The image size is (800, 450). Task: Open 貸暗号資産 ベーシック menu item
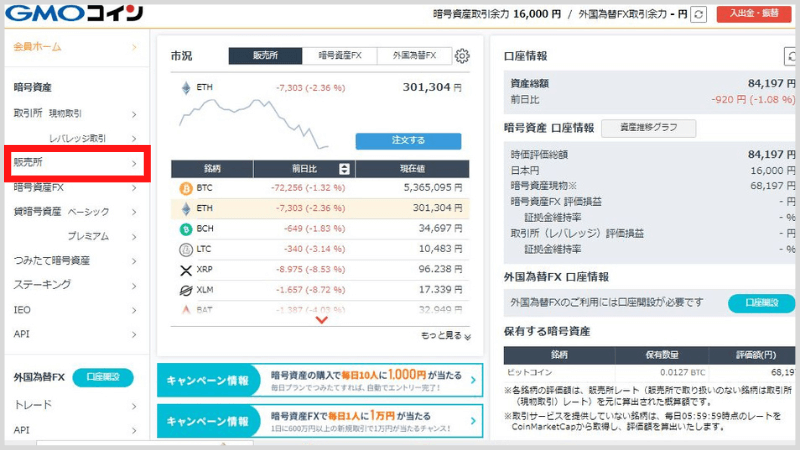coord(77,212)
